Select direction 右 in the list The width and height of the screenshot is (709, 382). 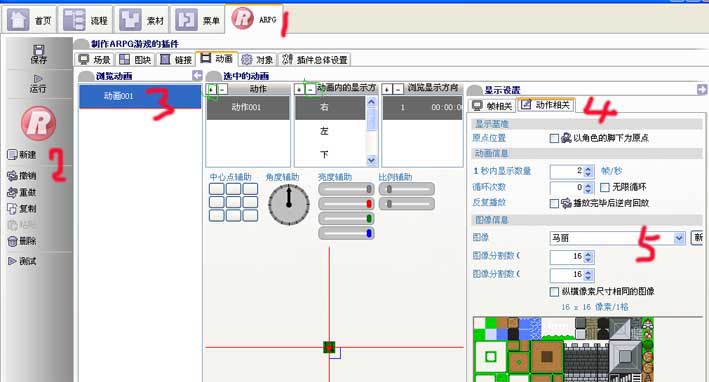tap(330, 107)
